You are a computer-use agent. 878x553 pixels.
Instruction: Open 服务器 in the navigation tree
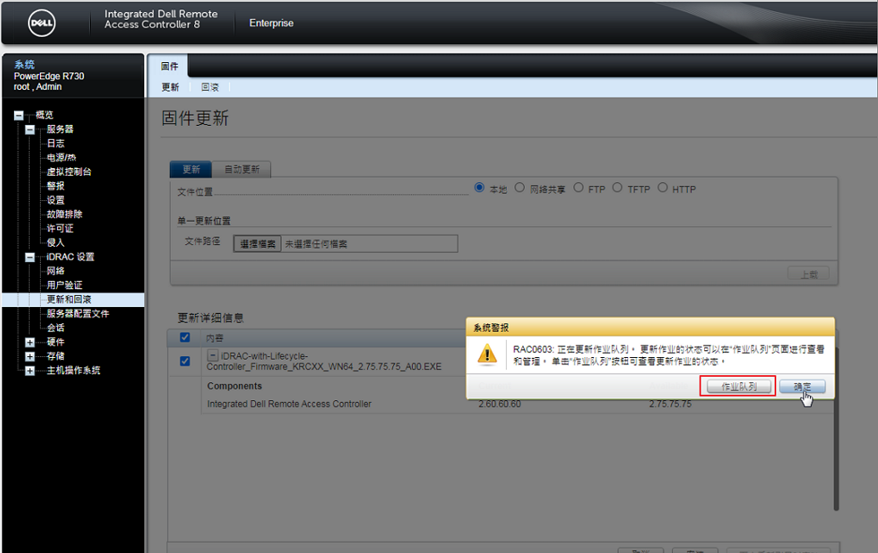tap(60, 129)
